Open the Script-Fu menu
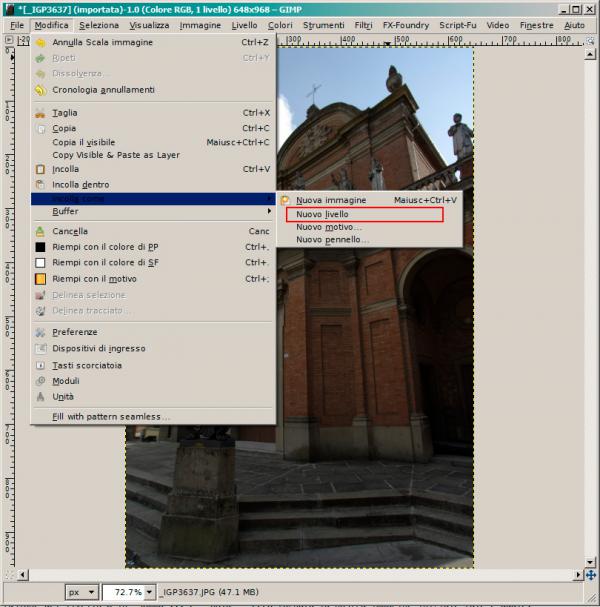 [x=458, y=26]
